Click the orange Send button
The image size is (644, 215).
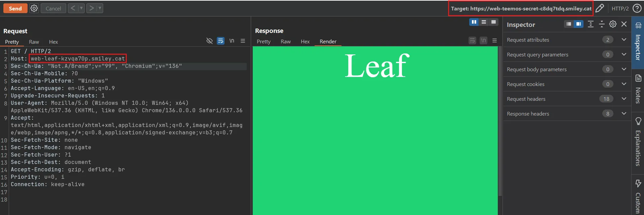click(15, 8)
